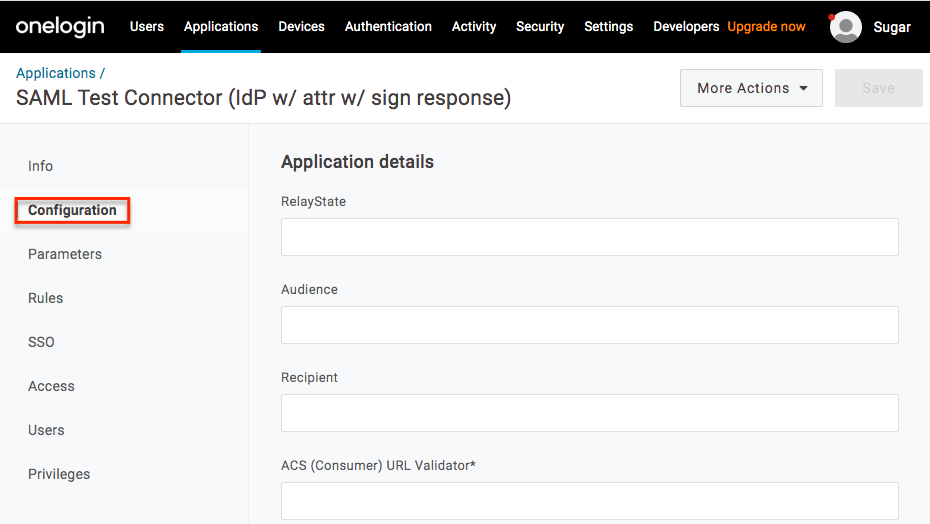Screen dimensions: 930x524
Task: Click the Save button
Action: point(878,88)
